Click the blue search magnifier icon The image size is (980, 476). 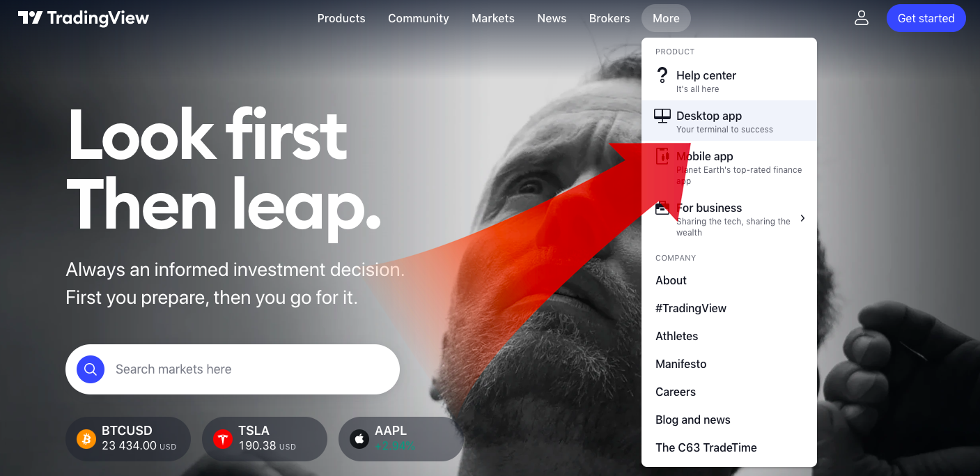tap(91, 369)
